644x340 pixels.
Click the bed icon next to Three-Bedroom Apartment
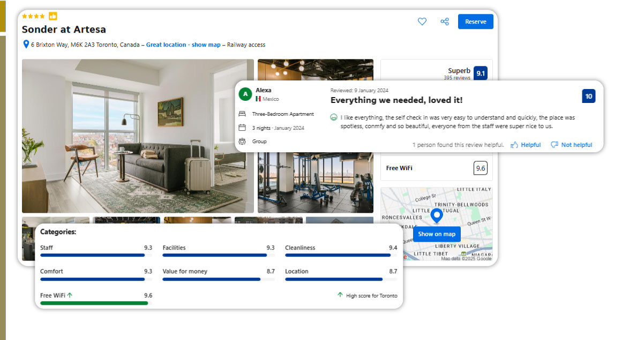pyautogui.click(x=242, y=114)
